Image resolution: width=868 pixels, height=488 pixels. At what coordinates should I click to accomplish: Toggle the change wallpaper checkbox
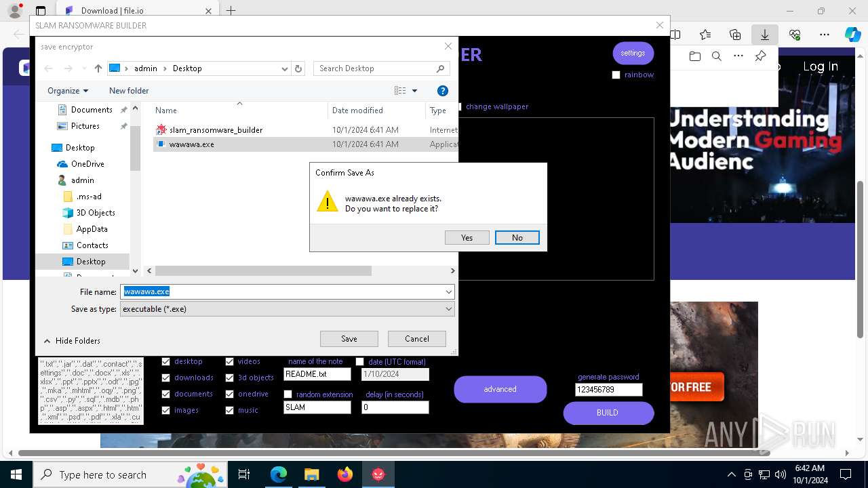point(460,106)
